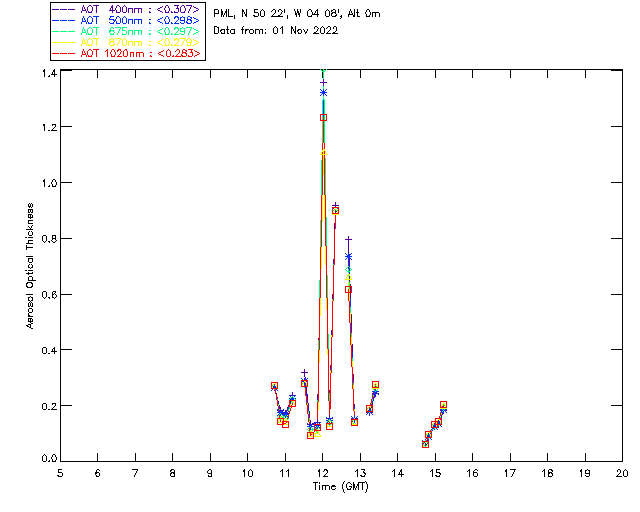The height and width of the screenshot is (512, 640).
Task: Select the red square marker near 0.9
Action: point(335,210)
